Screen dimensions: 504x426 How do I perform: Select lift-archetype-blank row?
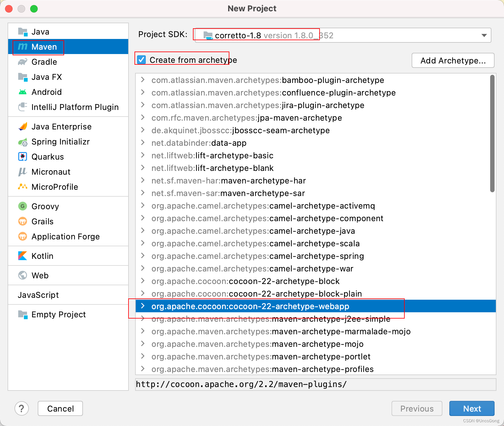pos(316,168)
